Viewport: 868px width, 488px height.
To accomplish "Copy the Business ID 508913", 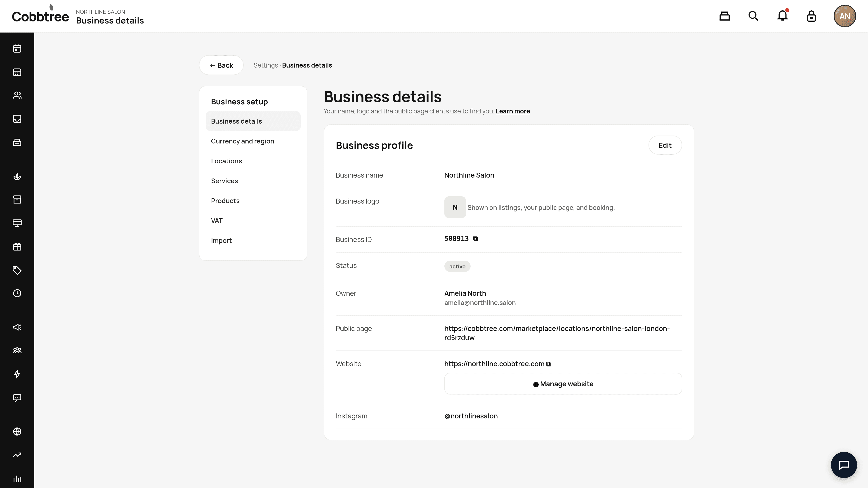I will pyautogui.click(x=475, y=239).
